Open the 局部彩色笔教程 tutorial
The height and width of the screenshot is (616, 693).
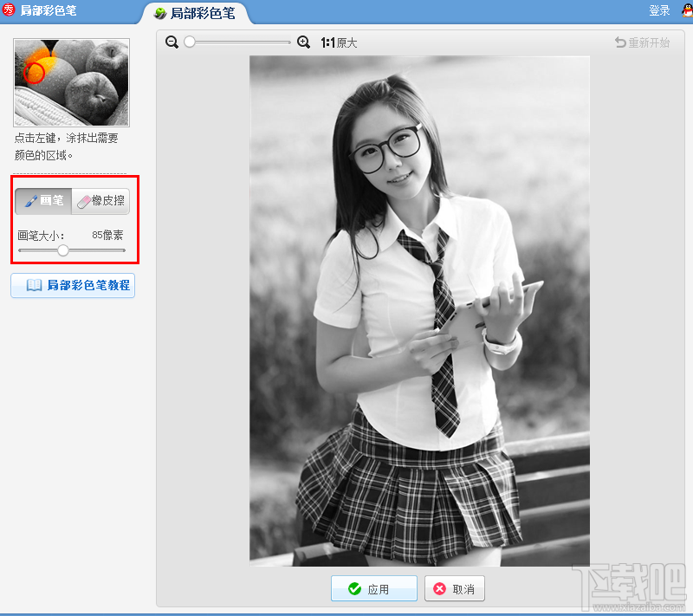coord(72,285)
